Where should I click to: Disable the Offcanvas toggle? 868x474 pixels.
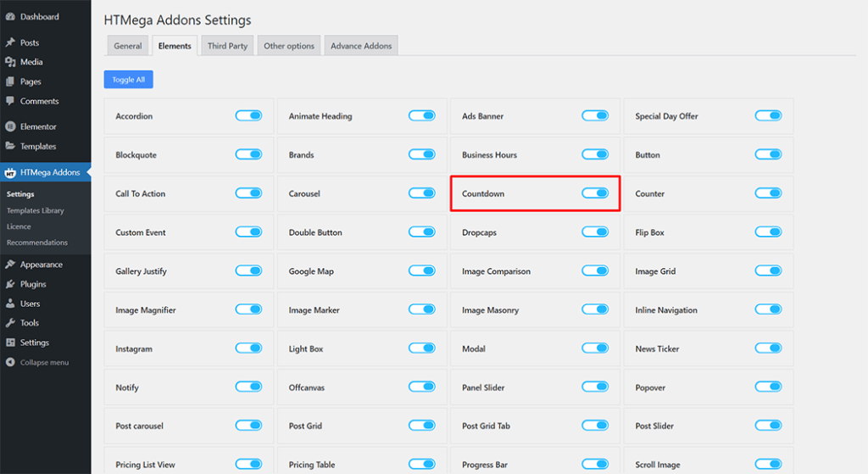tap(422, 387)
